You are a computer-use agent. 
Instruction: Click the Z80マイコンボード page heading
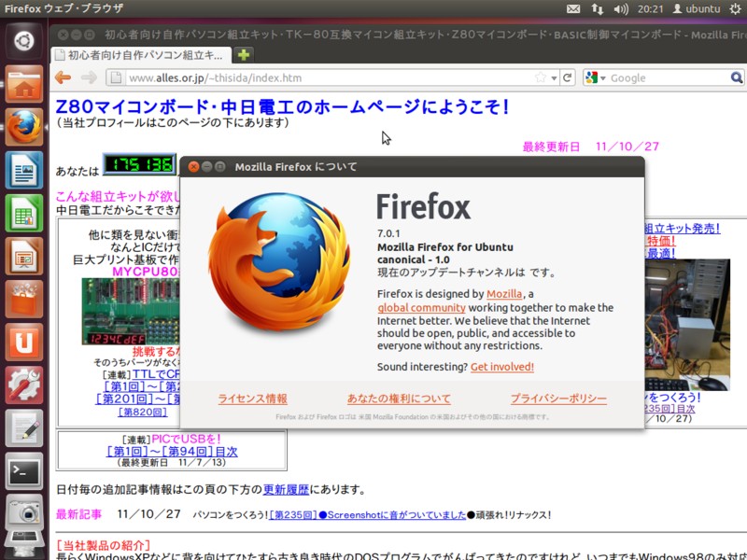coord(283,106)
